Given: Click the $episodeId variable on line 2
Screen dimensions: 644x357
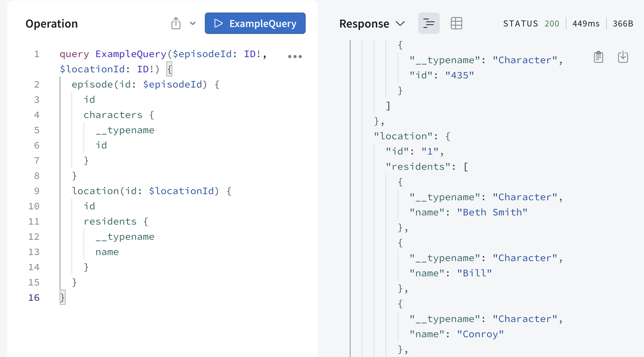Looking at the screenshot, I should coord(173,84).
